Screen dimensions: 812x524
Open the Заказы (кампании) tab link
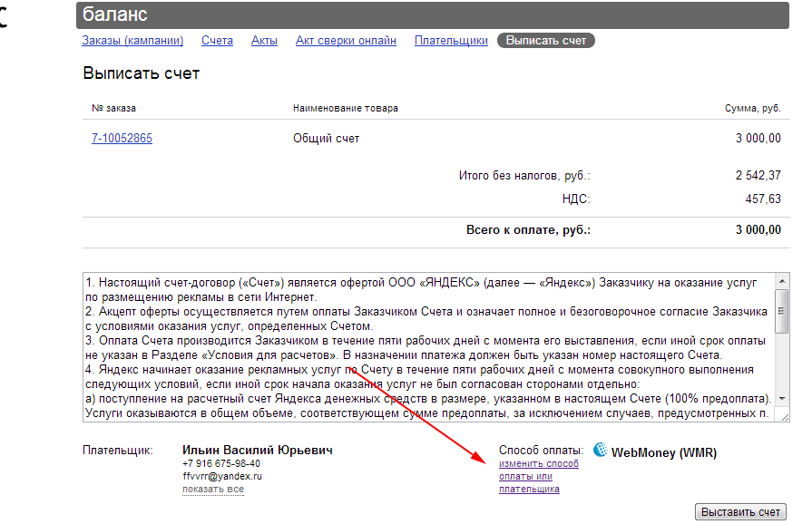132,41
